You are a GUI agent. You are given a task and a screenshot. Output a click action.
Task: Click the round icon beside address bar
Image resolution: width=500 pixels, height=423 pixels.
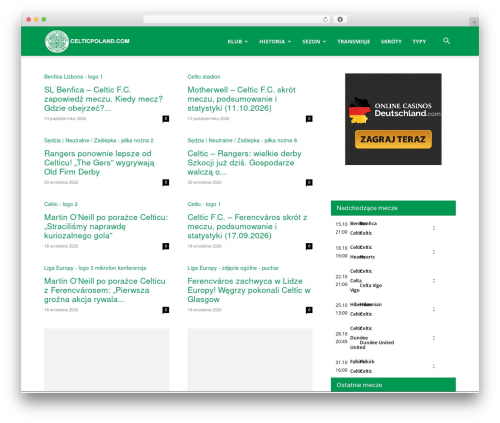pos(340,19)
